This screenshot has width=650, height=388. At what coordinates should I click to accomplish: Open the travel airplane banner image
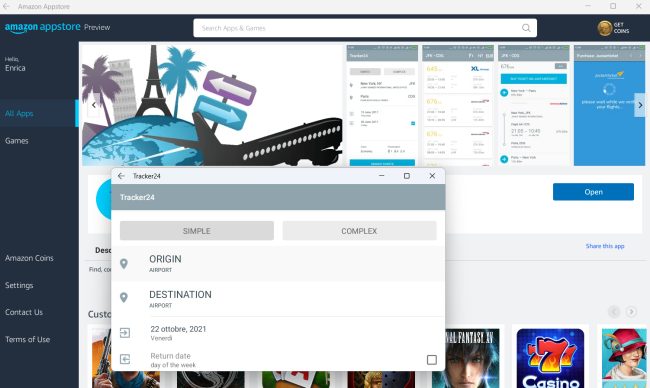pos(212,105)
